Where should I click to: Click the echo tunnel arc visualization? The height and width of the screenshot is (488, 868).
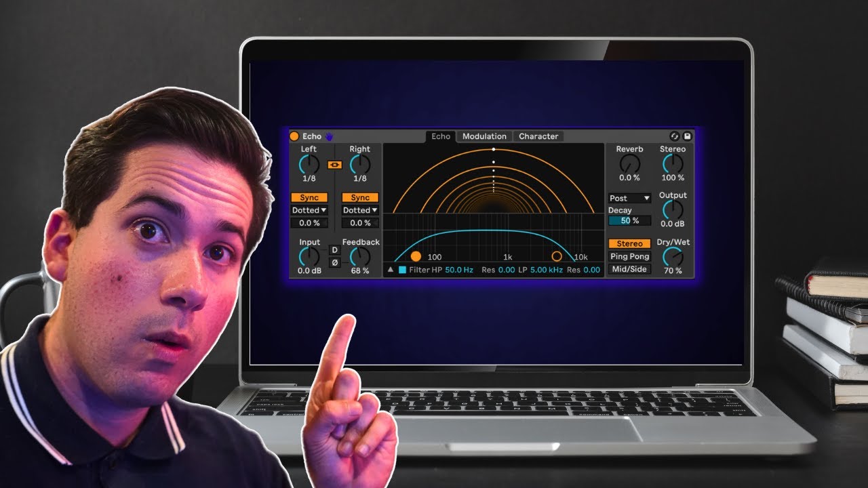[x=493, y=179]
